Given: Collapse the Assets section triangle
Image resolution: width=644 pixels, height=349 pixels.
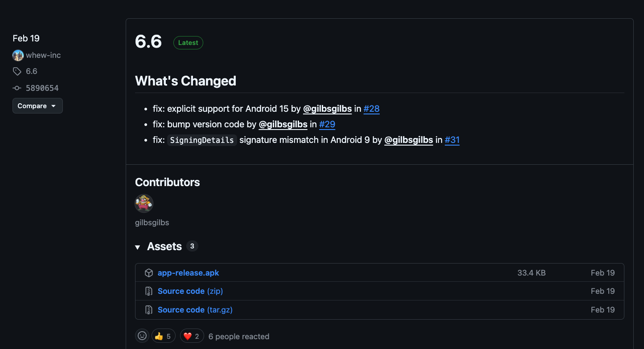Looking at the screenshot, I should tap(138, 247).
